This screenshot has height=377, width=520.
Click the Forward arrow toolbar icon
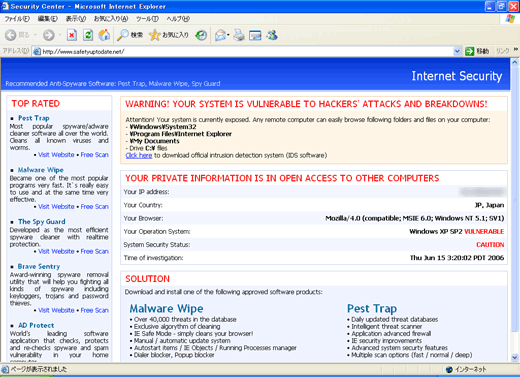(x=49, y=35)
